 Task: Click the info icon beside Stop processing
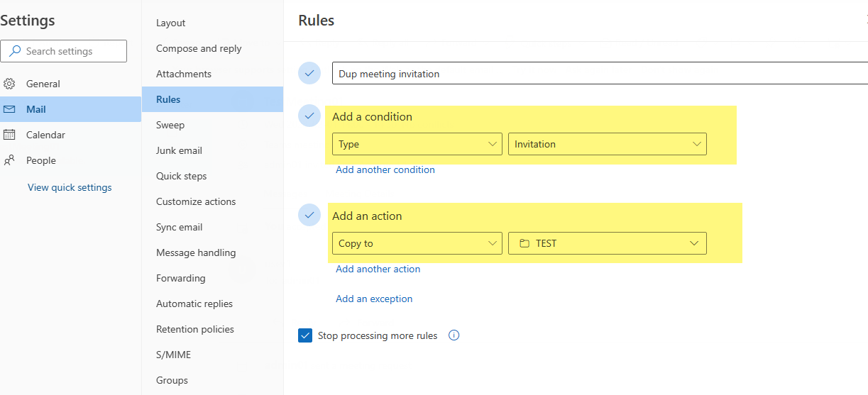454,335
